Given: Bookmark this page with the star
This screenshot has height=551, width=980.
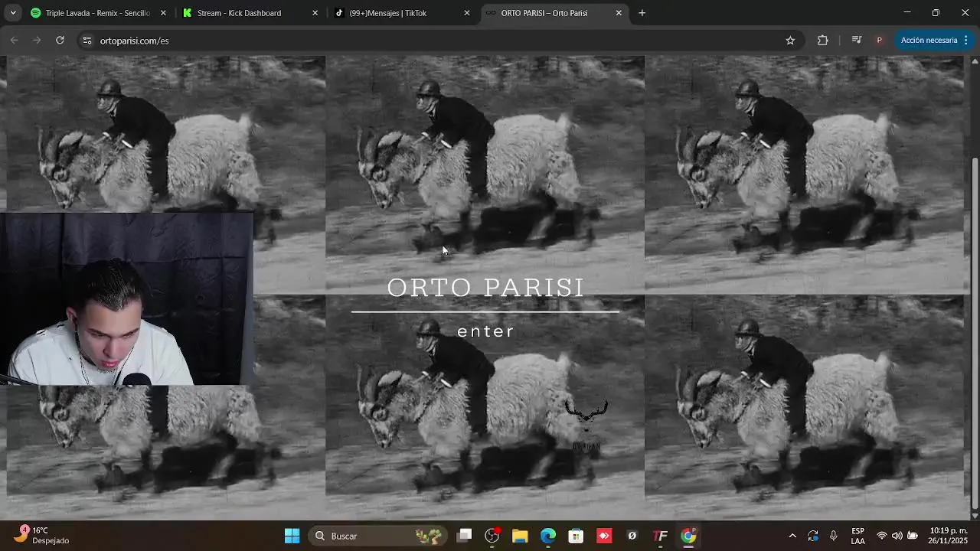Looking at the screenshot, I should tap(790, 41).
